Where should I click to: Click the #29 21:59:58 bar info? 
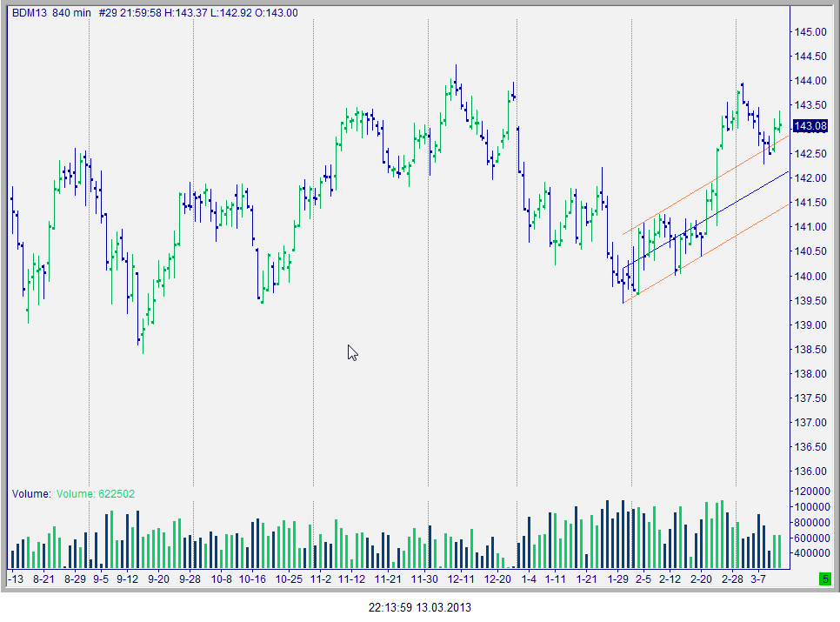point(130,13)
